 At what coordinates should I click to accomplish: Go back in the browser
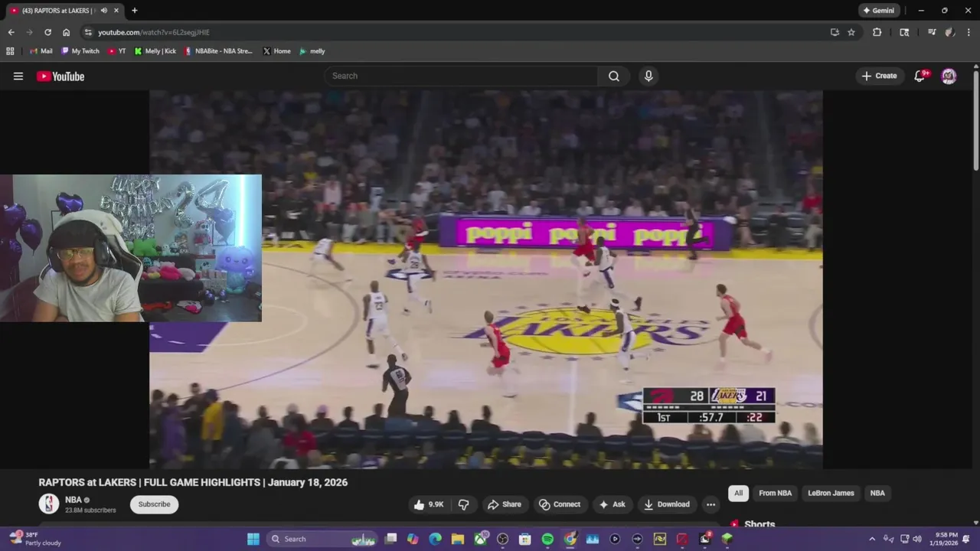coord(11,32)
